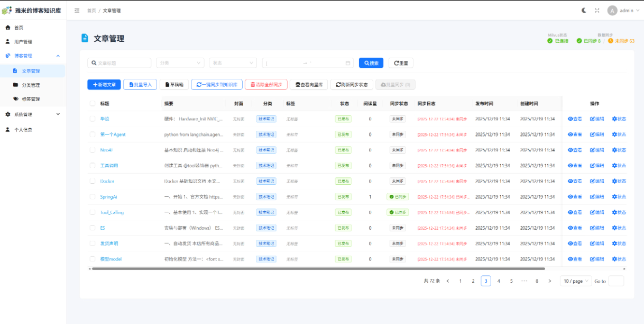
Task: Click the blue 新增文章 button
Action: (x=104, y=85)
